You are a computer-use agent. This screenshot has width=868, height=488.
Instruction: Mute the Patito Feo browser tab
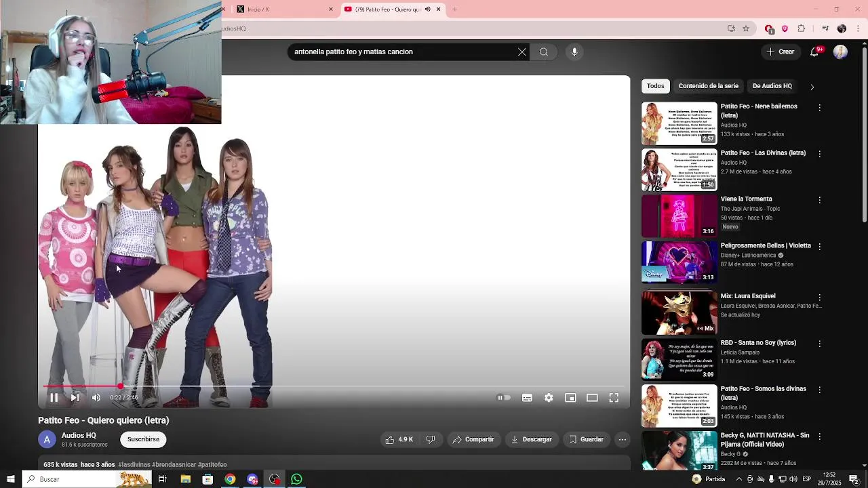[427, 9]
